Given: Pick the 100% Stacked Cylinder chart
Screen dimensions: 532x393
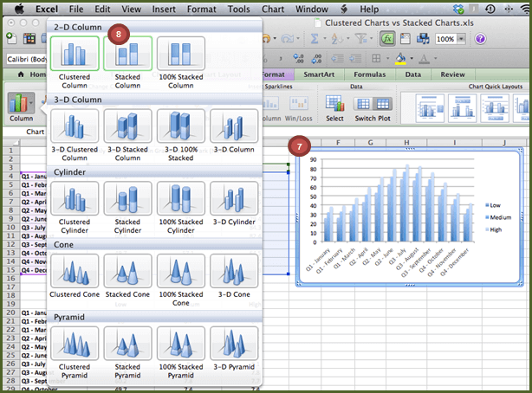Looking at the screenshot, I should tap(181, 198).
